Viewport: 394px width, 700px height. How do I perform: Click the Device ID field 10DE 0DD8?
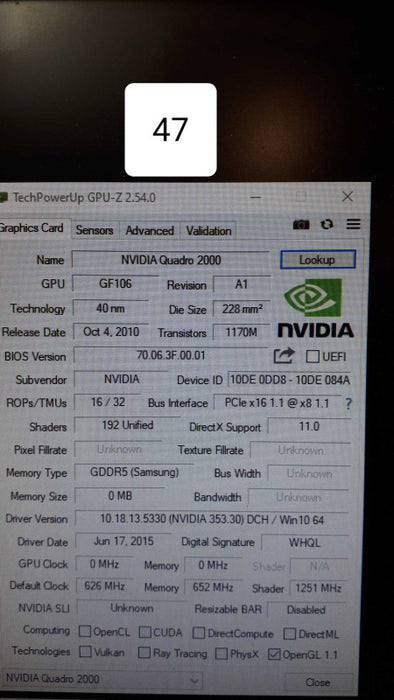click(x=290, y=380)
